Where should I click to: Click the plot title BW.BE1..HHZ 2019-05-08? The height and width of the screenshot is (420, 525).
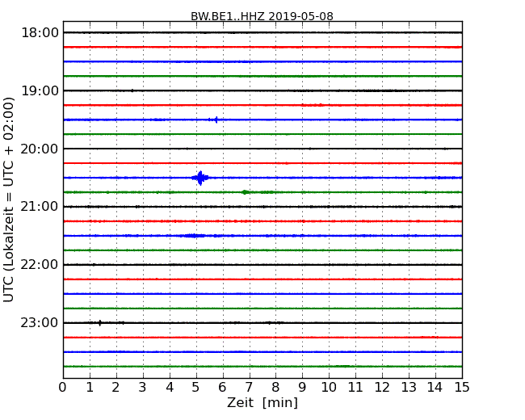click(x=262, y=16)
